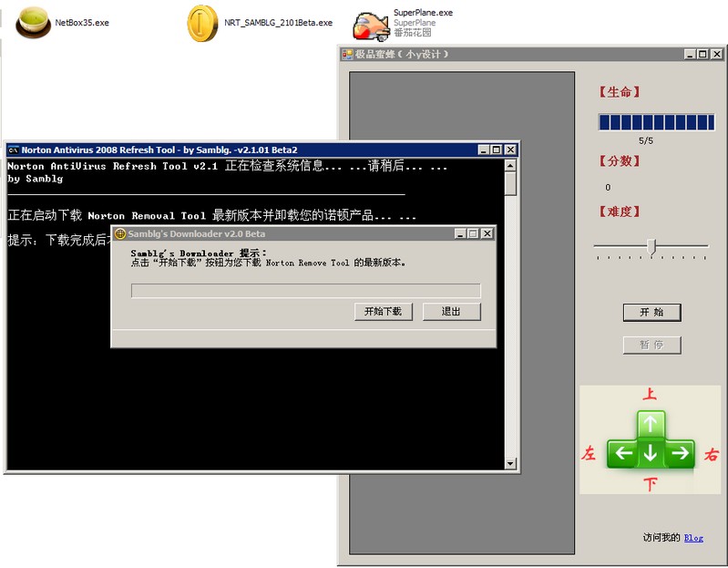Close the bee game window

[717, 55]
